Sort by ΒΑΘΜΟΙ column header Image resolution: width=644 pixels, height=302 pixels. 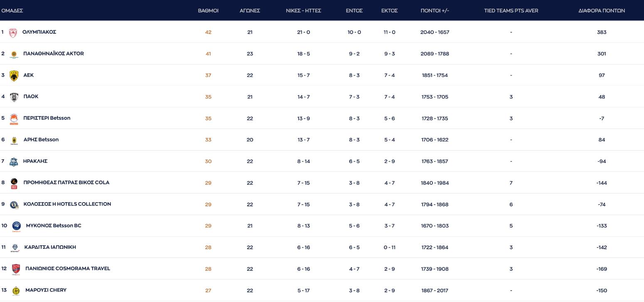[208, 11]
